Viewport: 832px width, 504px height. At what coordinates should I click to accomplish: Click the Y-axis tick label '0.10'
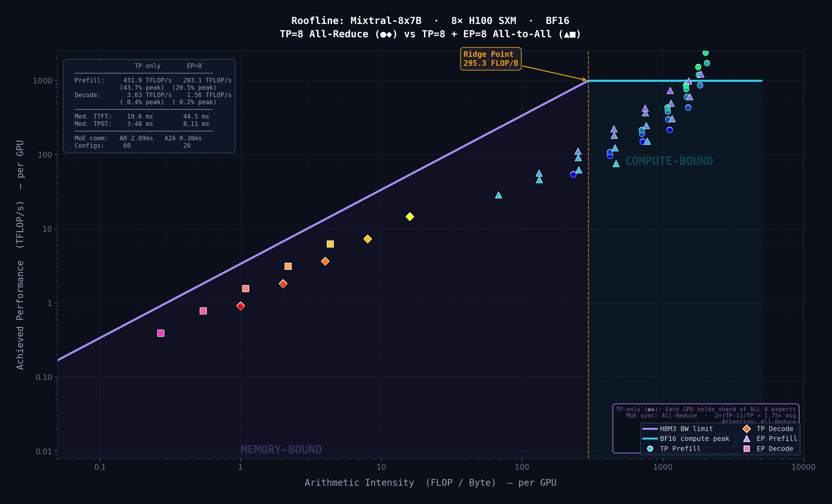[x=44, y=377]
